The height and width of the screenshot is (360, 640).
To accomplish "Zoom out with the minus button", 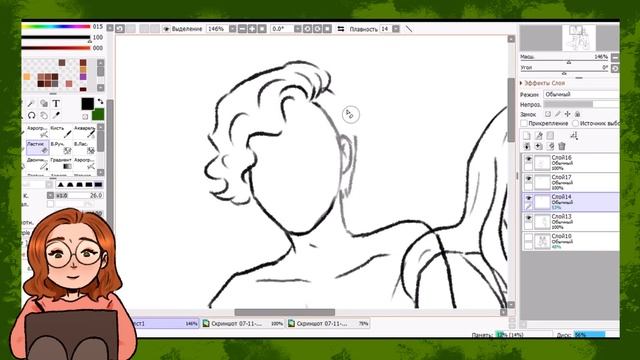I will point(242,29).
